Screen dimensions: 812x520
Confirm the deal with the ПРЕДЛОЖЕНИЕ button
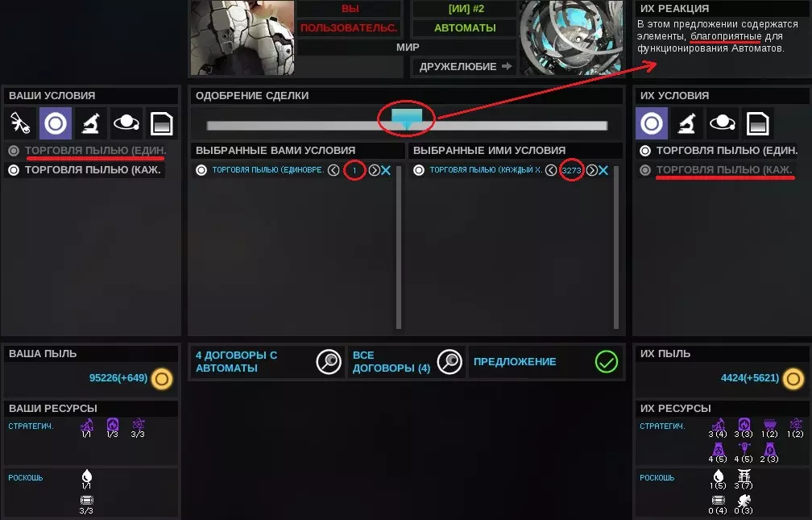(x=546, y=361)
